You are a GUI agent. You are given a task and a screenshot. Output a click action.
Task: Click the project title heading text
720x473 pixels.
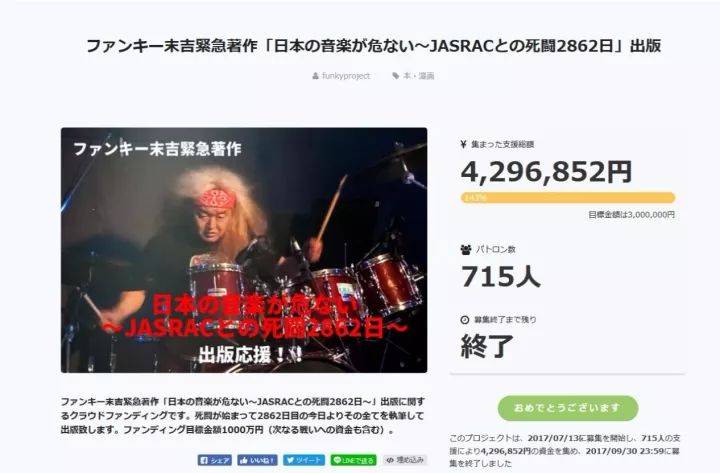coord(373,45)
